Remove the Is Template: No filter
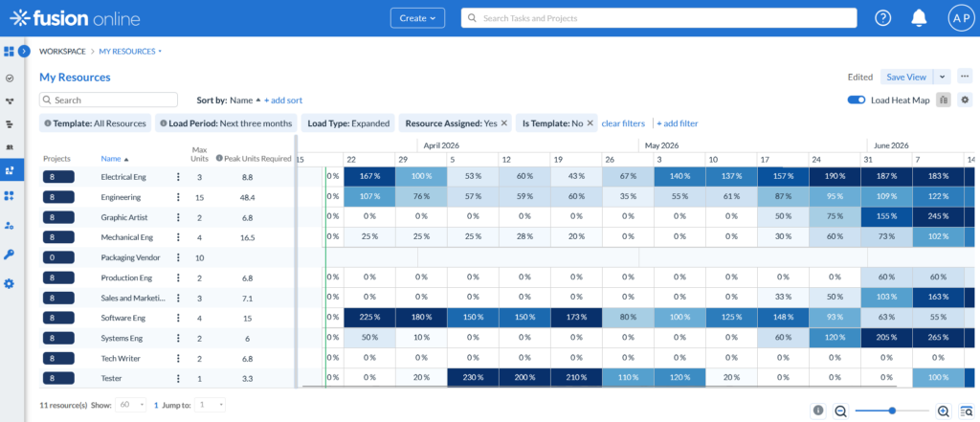This screenshot has height=422, width=980. tap(590, 123)
